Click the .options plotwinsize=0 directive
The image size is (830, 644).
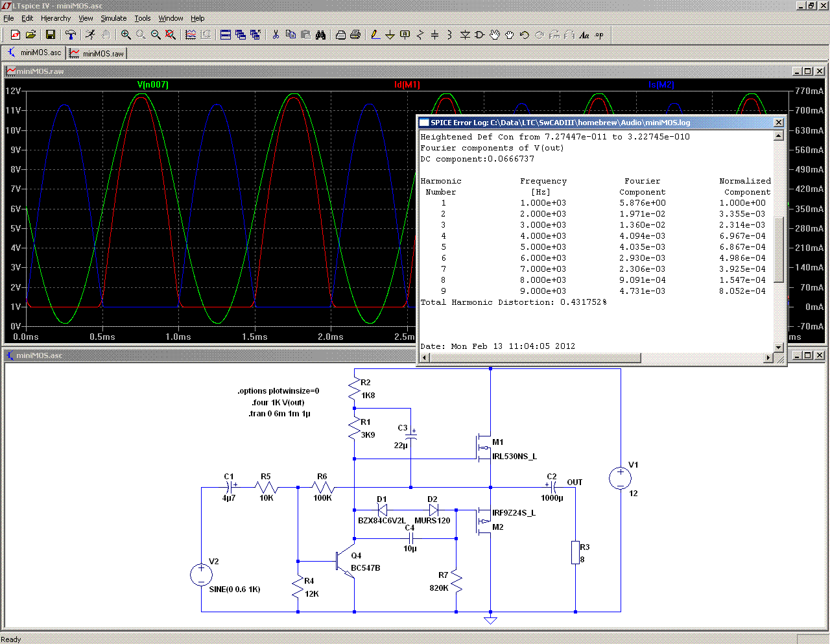(278, 391)
